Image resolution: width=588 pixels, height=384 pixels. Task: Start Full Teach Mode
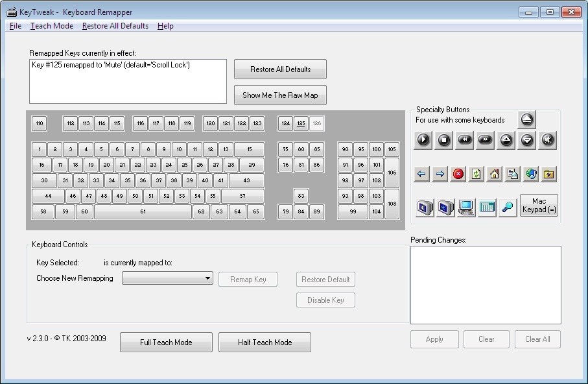[166, 342]
